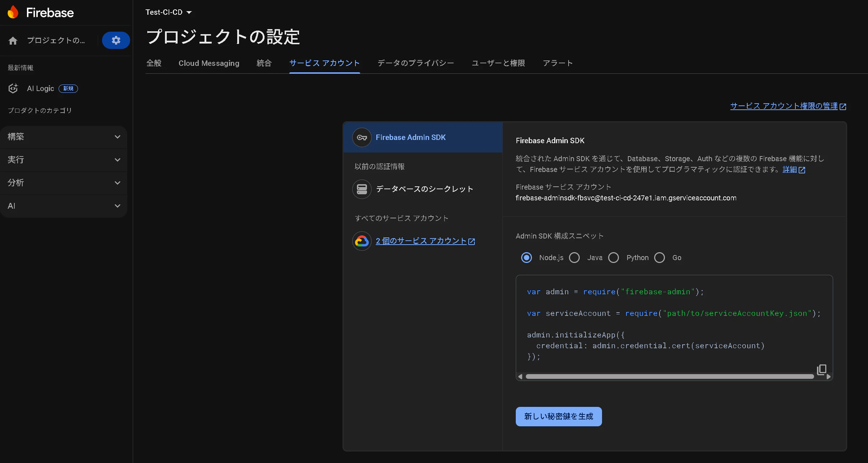Click the 最新情報 sidebar heading
The height and width of the screenshot is (463, 868).
tap(20, 68)
